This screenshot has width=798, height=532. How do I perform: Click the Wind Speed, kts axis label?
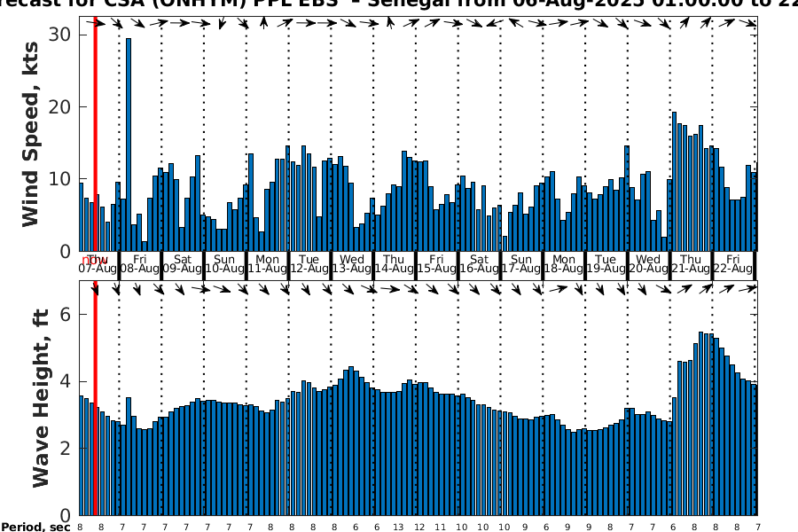click(30, 134)
